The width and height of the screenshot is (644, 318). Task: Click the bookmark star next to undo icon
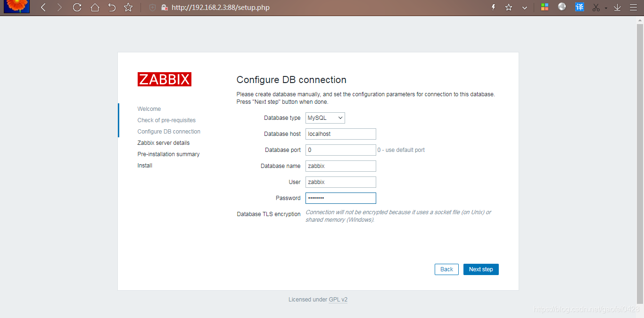click(x=128, y=8)
